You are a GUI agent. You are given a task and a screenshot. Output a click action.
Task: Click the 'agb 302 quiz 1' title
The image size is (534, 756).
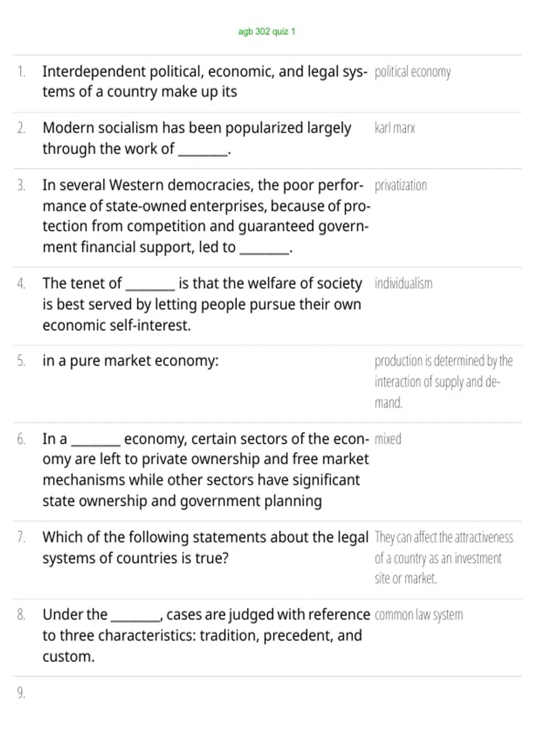click(267, 32)
